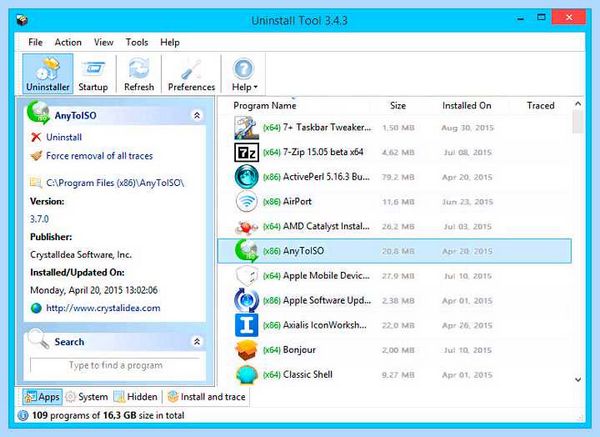Image resolution: width=600 pixels, height=437 pixels.
Task: Switch to the Apps tab
Action: pyautogui.click(x=42, y=397)
